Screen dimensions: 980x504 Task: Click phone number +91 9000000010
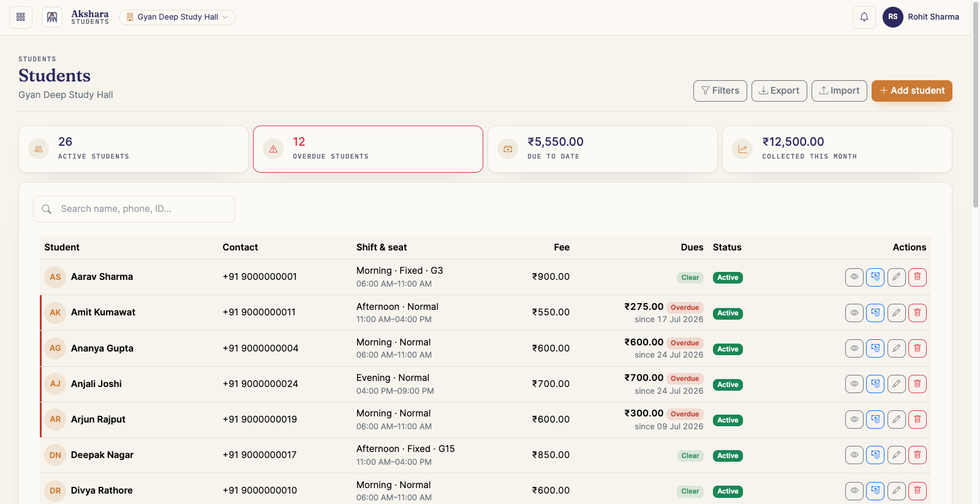point(260,491)
